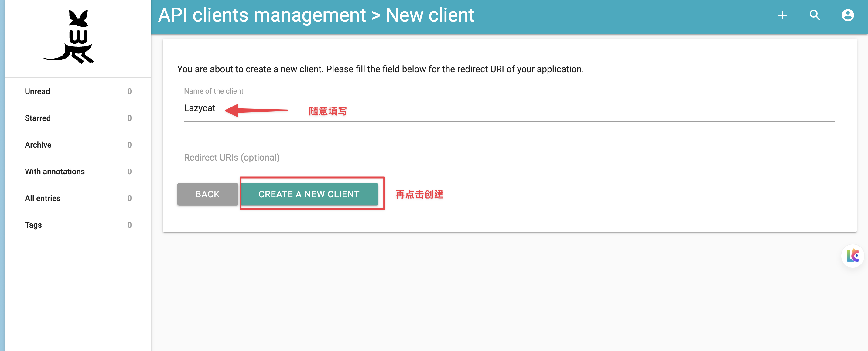Click the Starred count number

coord(129,118)
